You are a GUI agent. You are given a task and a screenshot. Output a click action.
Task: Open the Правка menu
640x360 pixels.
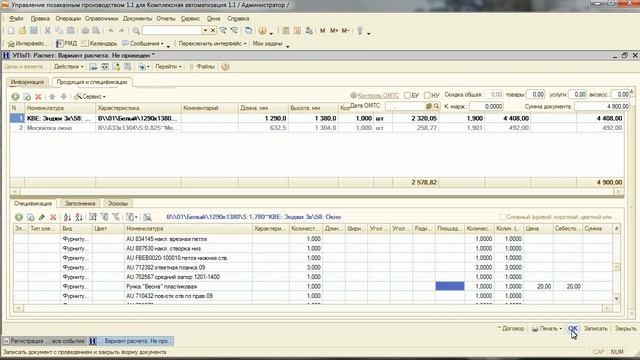[x=40, y=19]
